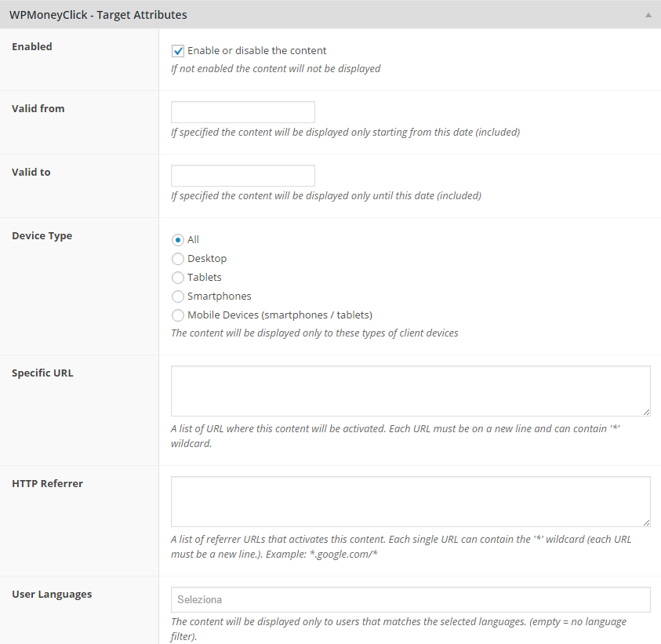Choose Smartphones as device type
The image size is (661, 644).
click(178, 297)
